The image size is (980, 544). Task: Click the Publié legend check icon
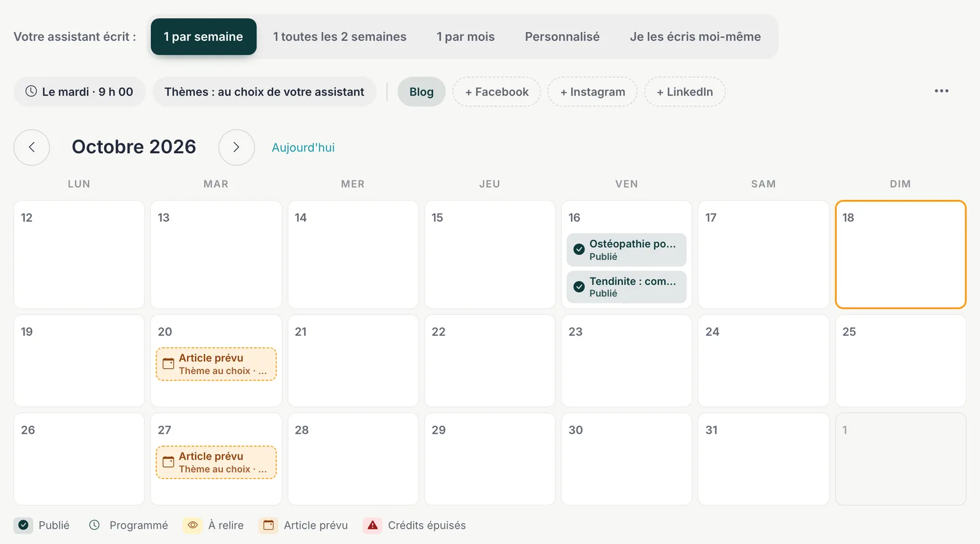[23, 525]
